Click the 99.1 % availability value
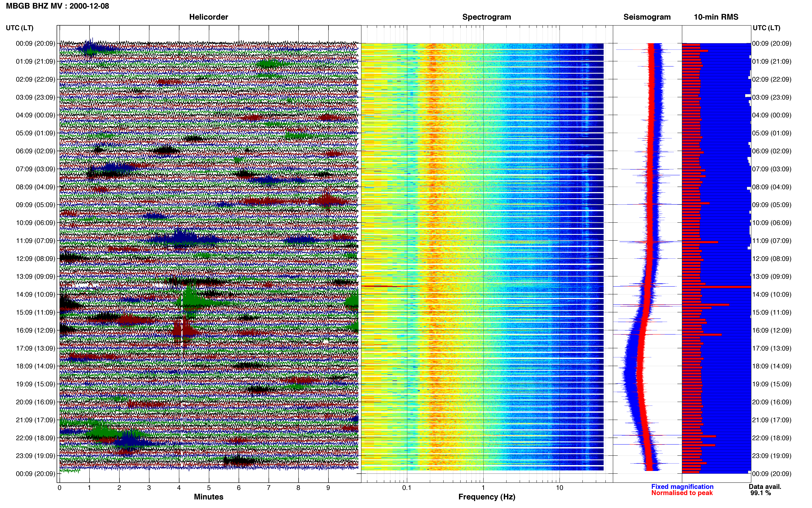Screen dimensions: 812x508 (x=761, y=493)
